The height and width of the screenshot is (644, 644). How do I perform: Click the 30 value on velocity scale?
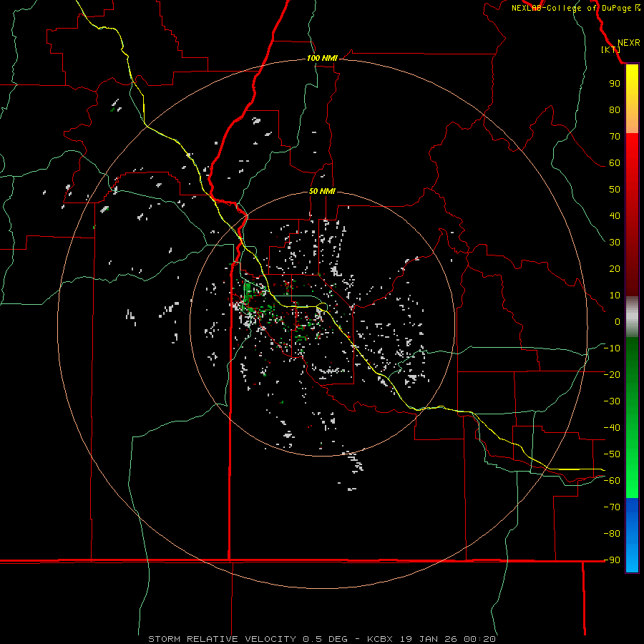point(615,243)
